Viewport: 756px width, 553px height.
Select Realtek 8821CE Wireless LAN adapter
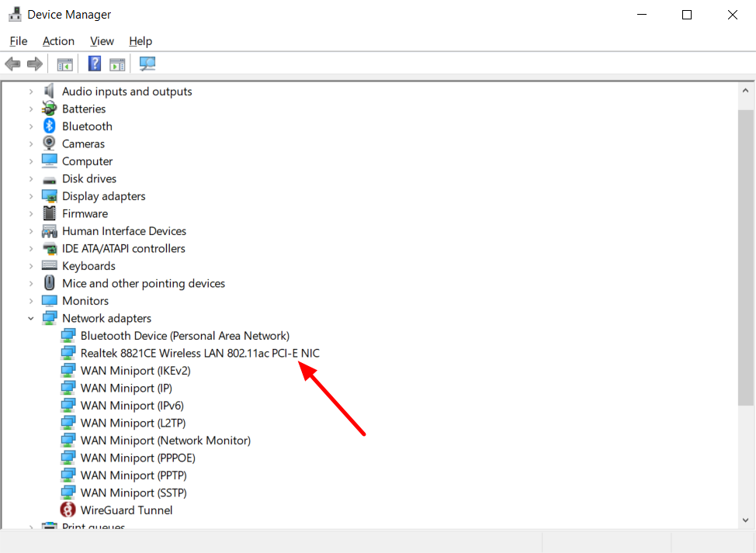click(x=199, y=353)
